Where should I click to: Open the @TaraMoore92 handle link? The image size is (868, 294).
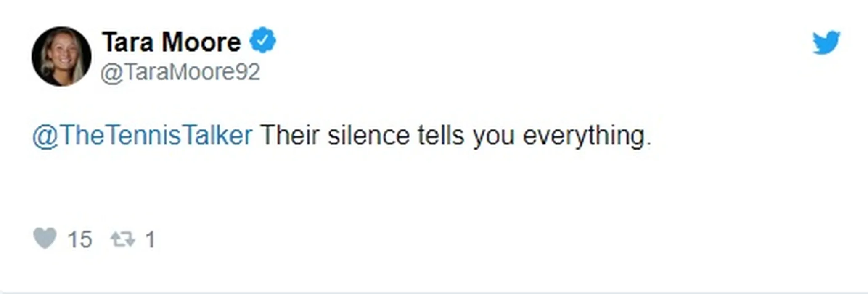click(x=180, y=72)
